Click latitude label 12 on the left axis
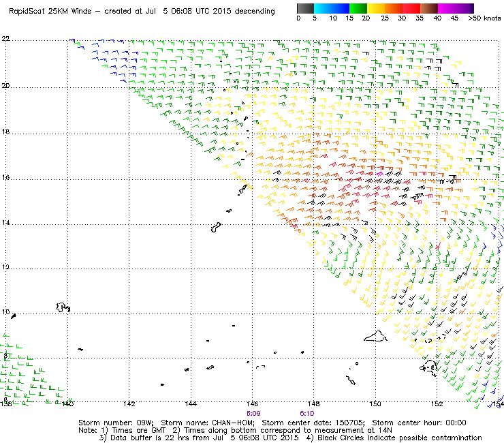Image resolution: width=504 pixels, height=443 pixels. pos(5,267)
